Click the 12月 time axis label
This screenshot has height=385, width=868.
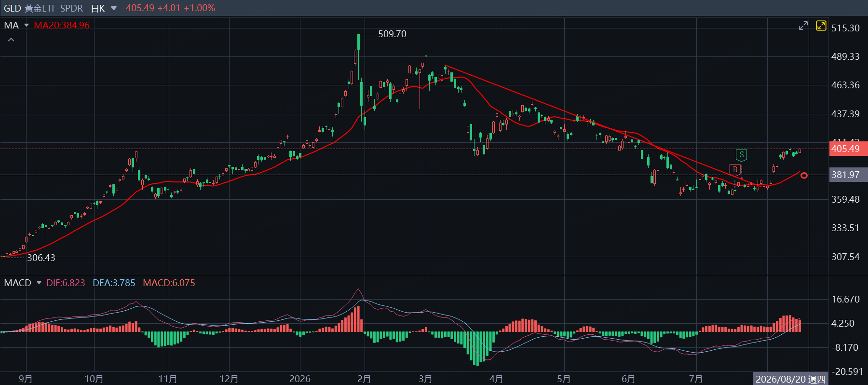tap(229, 379)
